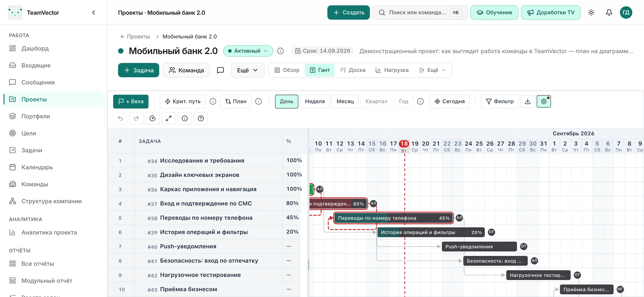Click the today marker 18 on timeline
644x297 pixels.
[x=404, y=144]
